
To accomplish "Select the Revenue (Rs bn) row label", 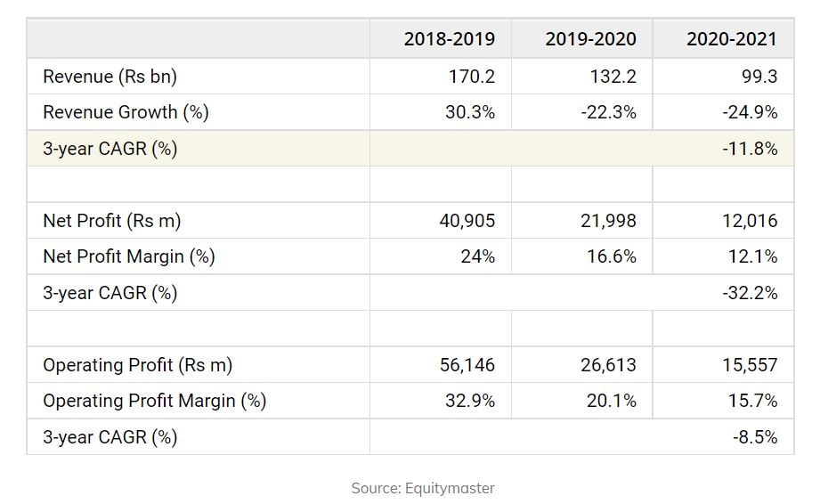I will 110,77.
